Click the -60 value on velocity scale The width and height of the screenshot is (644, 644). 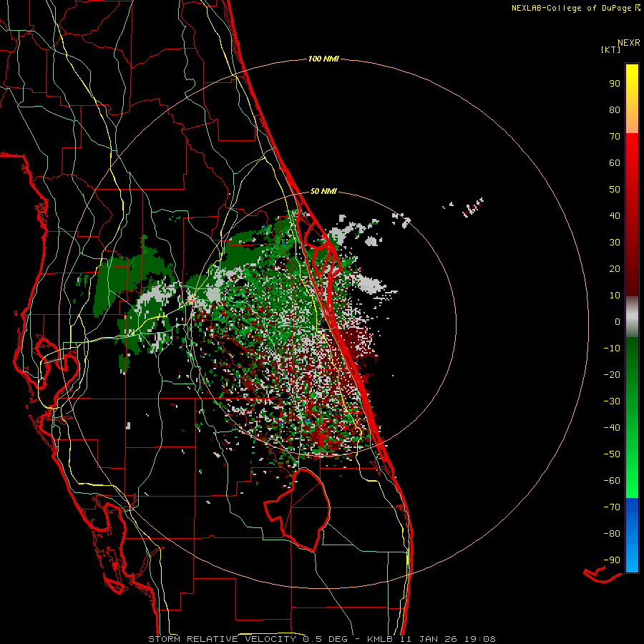pos(612,481)
